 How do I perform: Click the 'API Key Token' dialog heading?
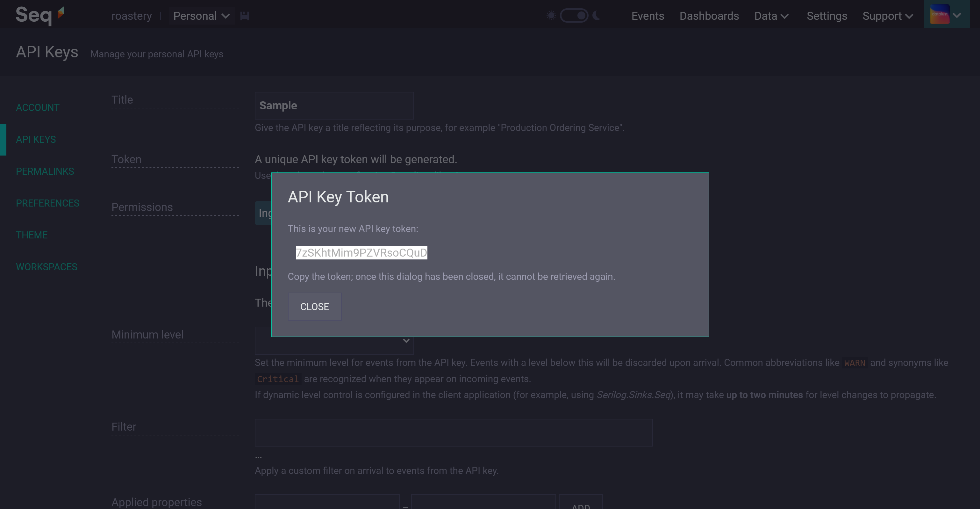pyautogui.click(x=338, y=197)
